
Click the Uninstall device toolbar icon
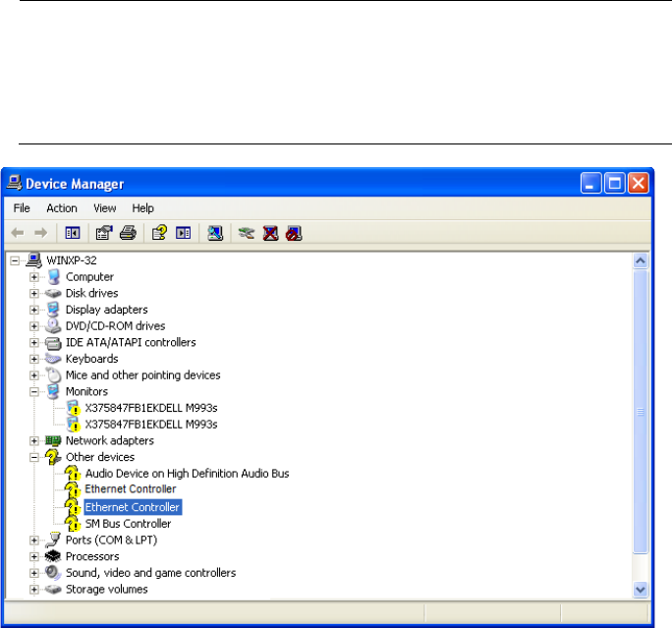[270, 233]
